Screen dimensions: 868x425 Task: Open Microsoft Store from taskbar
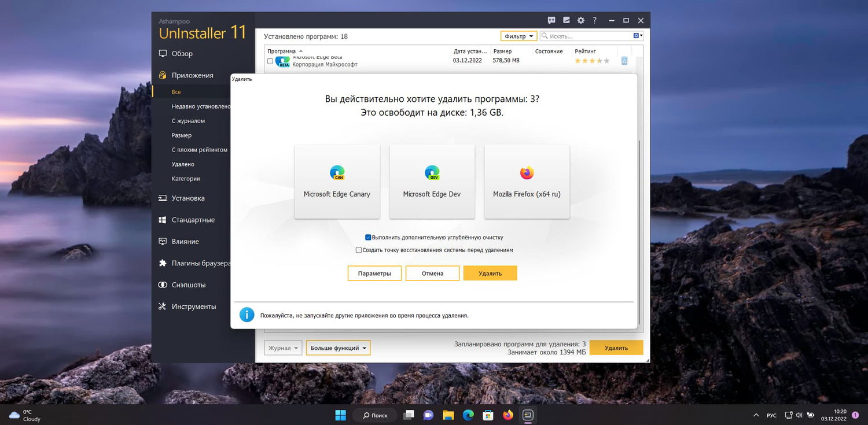pyautogui.click(x=488, y=415)
